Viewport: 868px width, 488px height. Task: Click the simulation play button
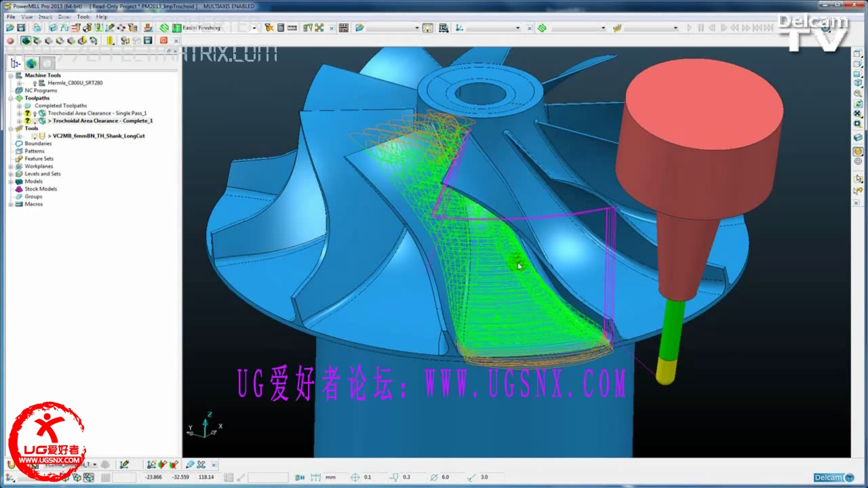click(690, 28)
